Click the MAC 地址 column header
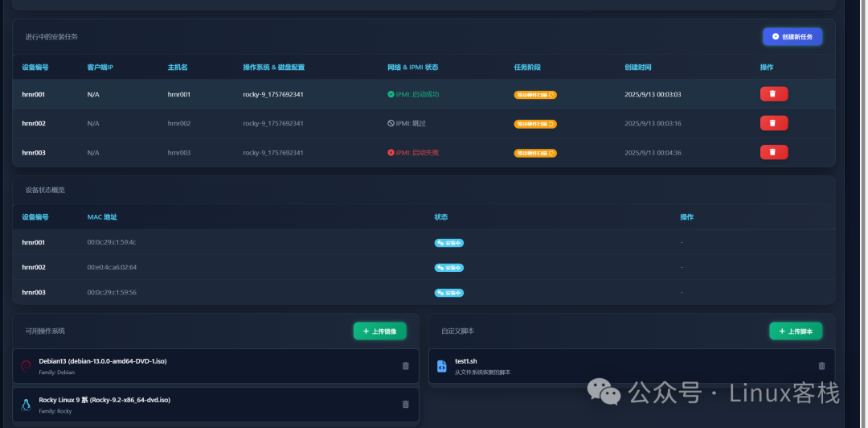 102,216
